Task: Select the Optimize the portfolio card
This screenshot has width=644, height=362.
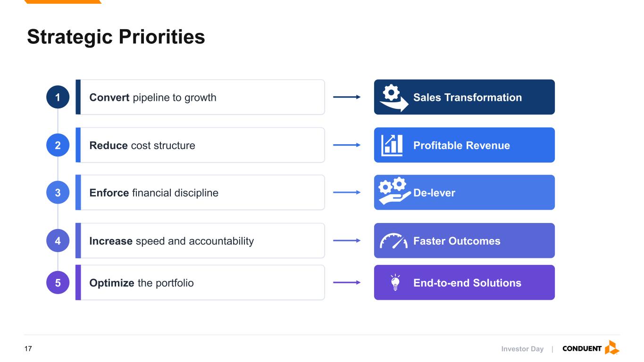Action: (200, 282)
